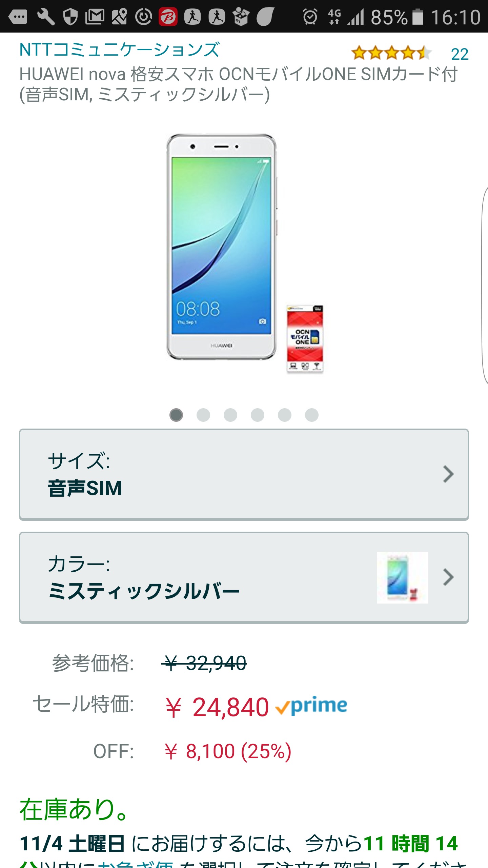Open the message bubble notification icon
This screenshot has height=868, width=488.
tap(18, 17)
